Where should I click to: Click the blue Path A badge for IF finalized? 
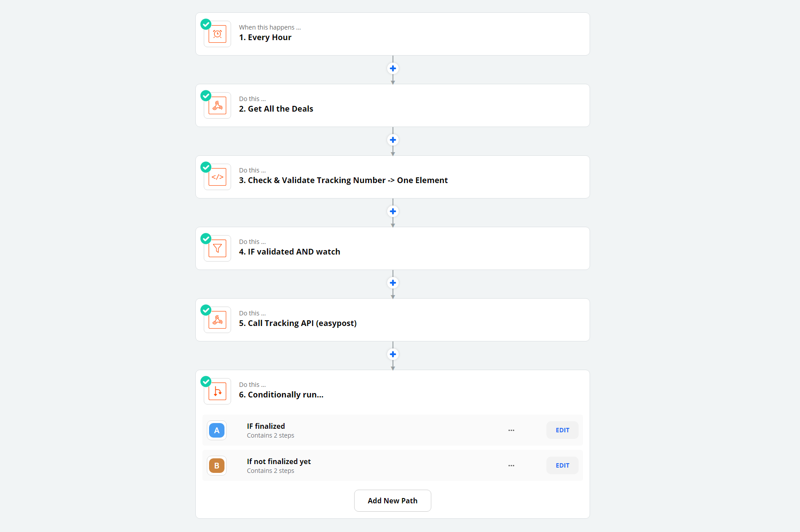coord(217,430)
